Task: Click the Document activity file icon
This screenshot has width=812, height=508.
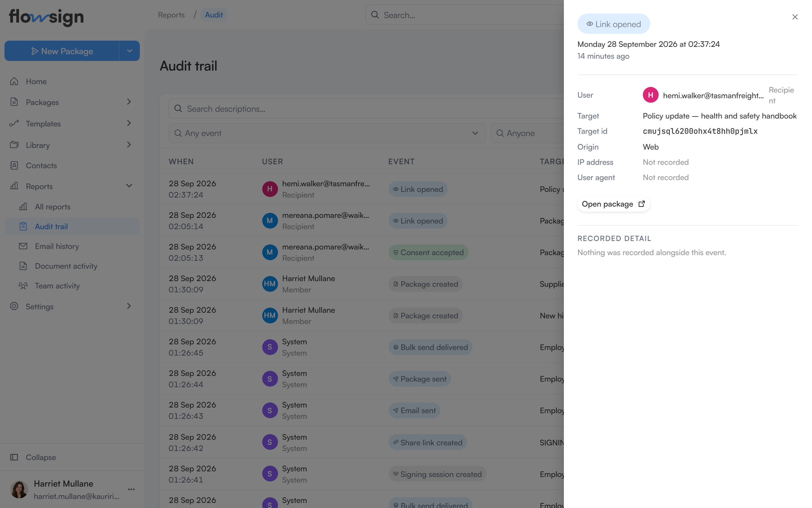Action: [23, 266]
